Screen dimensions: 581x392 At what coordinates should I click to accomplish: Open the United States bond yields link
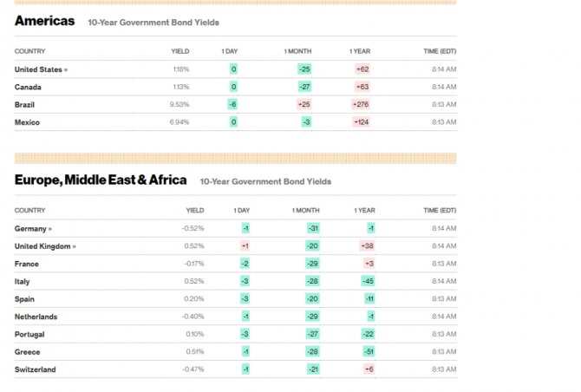click(x=40, y=69)
